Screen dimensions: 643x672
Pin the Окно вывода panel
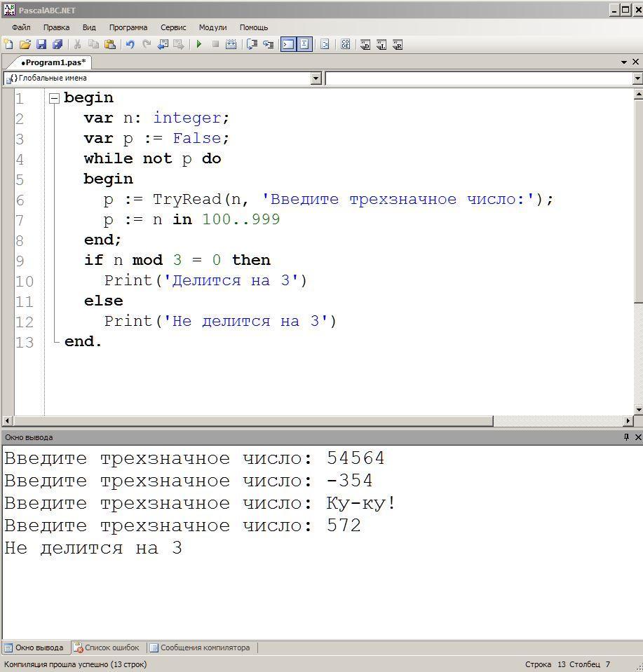coord(626,437)
